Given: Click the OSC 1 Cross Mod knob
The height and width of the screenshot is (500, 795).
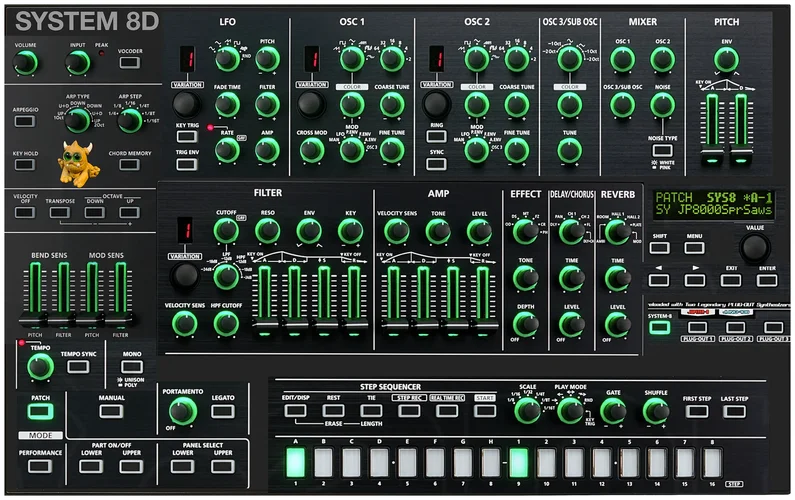Looking at the screenshot, I should coord(311,150).
